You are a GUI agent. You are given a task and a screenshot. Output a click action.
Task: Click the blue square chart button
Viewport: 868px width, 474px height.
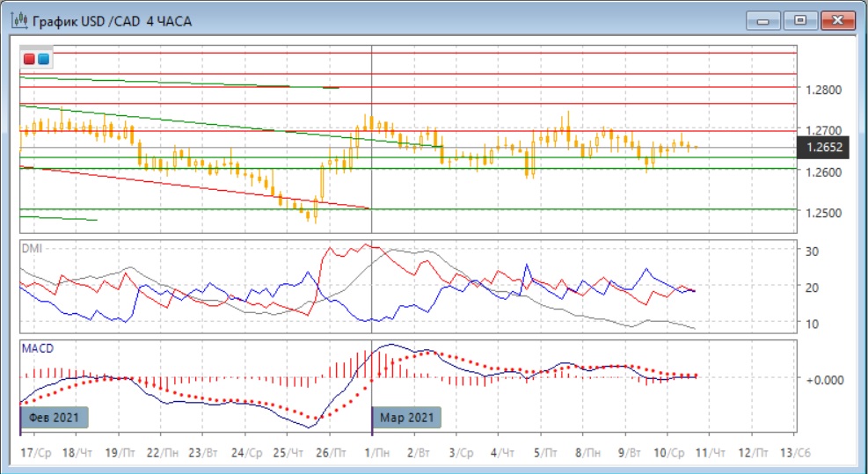tap(42, 59)
